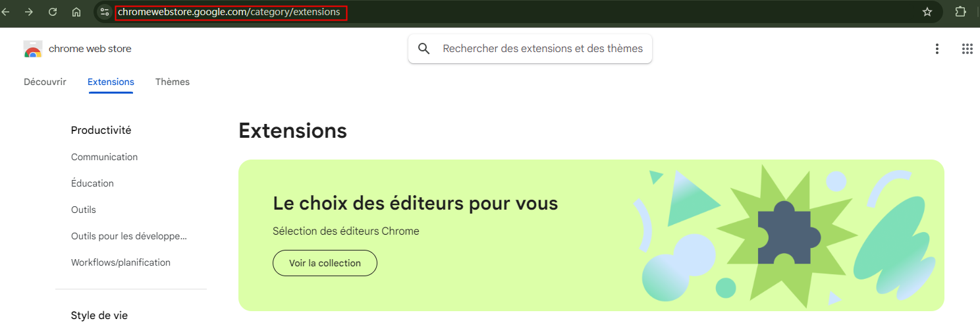The image size is (980, 325).
Task: Focus the 'Rechercher des extensions et des thèmes' field
Action: [x=530, y=49]
